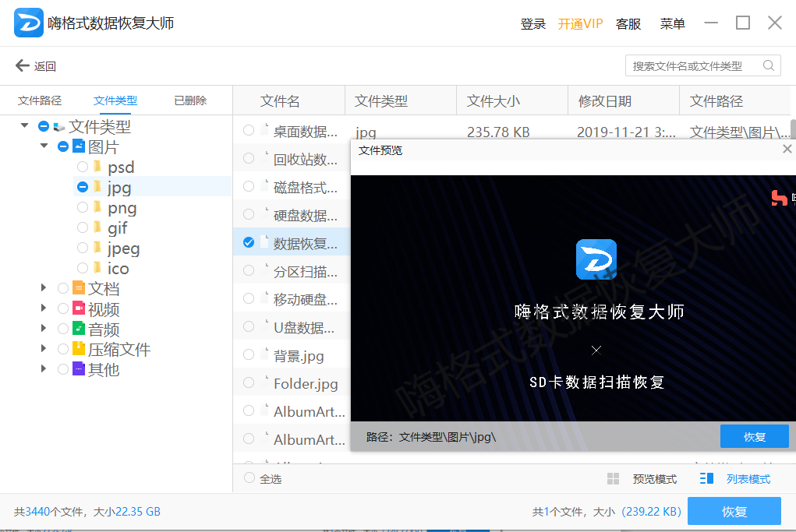Click the jpg folder icon

pyautogui.click(x=97, y=187)
